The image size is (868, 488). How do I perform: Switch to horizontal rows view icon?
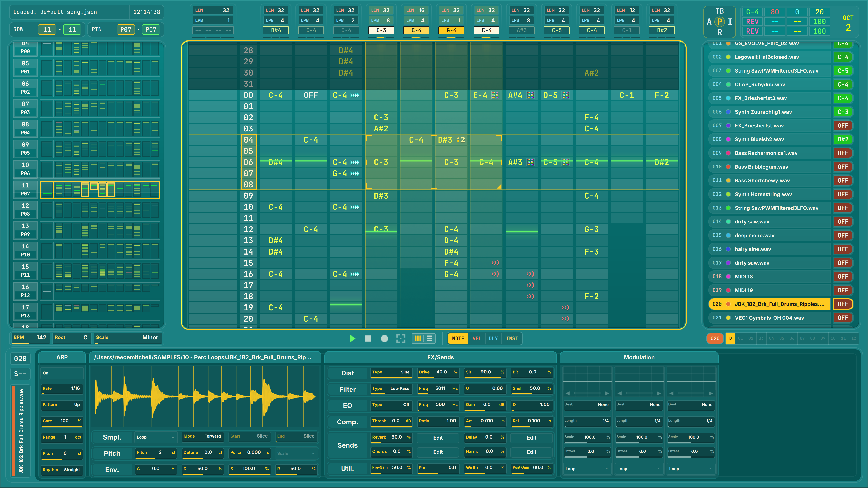[429, 339]
